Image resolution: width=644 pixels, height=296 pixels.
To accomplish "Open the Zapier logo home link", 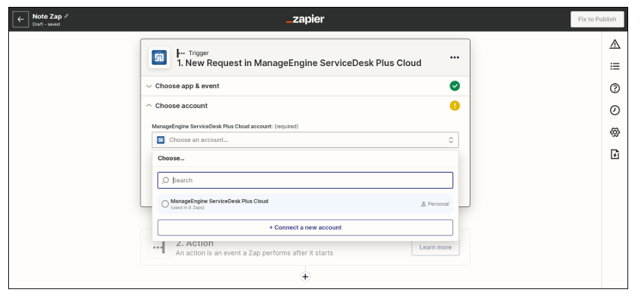I will tap(305, 19).
